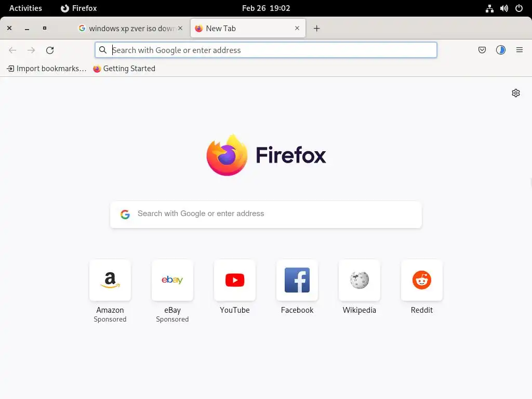Open a new tab with plus button
532x399 pixels.
point(316,29)
